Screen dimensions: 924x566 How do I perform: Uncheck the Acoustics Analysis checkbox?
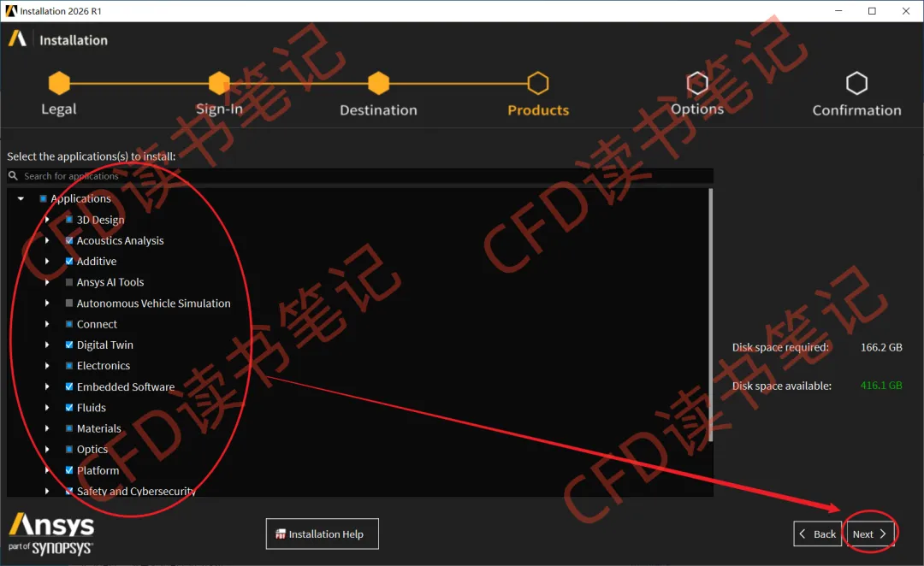click(69, 240)
